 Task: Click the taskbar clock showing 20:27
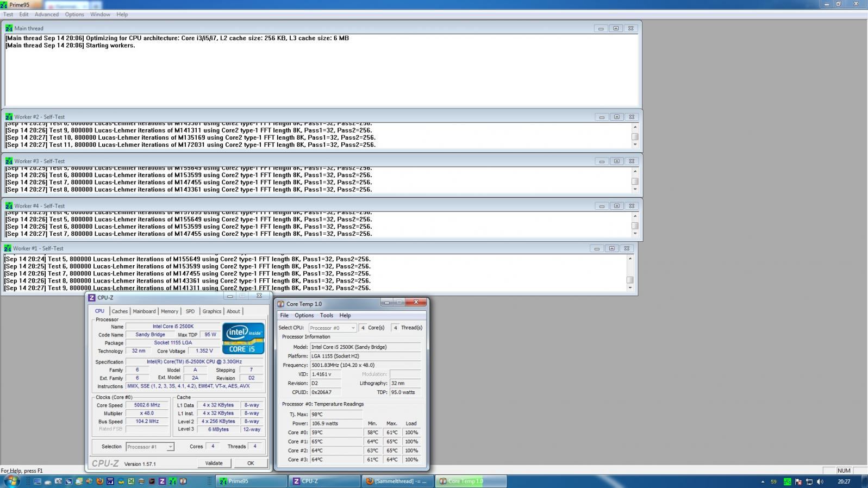click(844, 481)
